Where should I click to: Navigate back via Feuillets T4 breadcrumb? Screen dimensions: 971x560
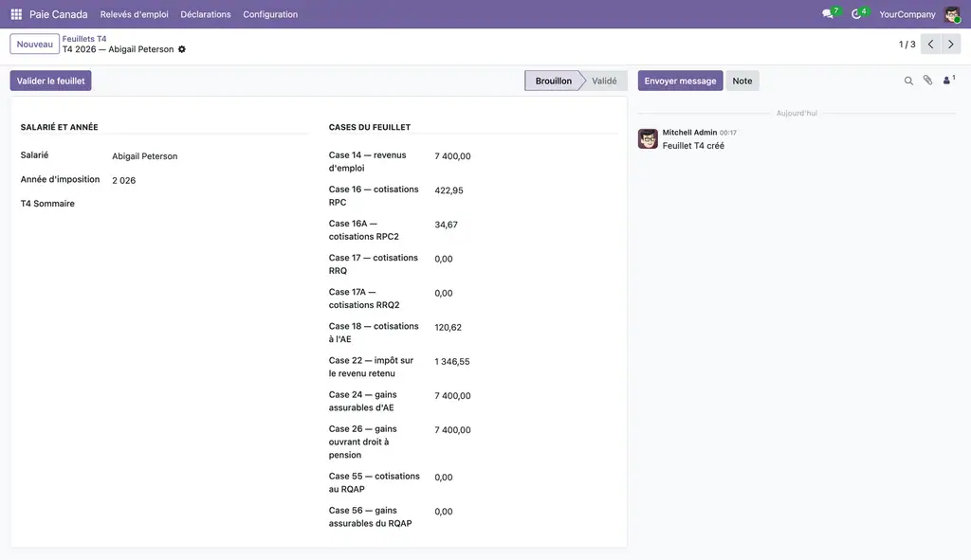pyautogui.click(x=84, y=38)
